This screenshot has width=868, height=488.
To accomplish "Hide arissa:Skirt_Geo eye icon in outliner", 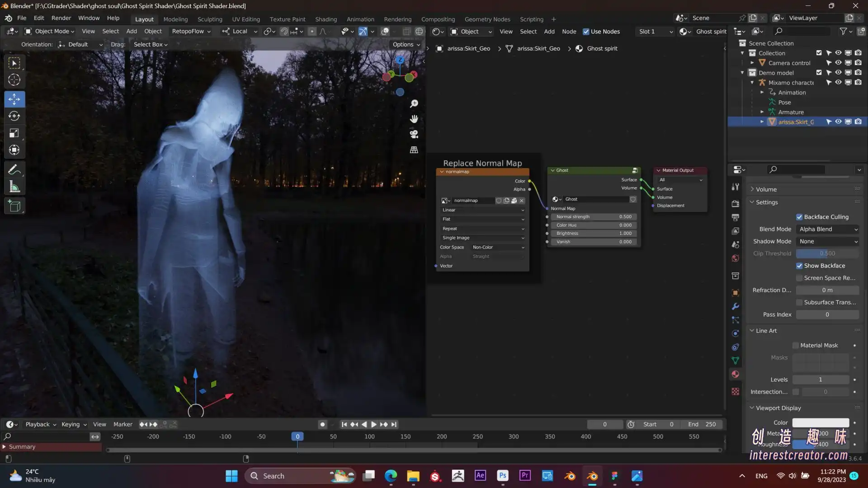I will pos(838,122).
